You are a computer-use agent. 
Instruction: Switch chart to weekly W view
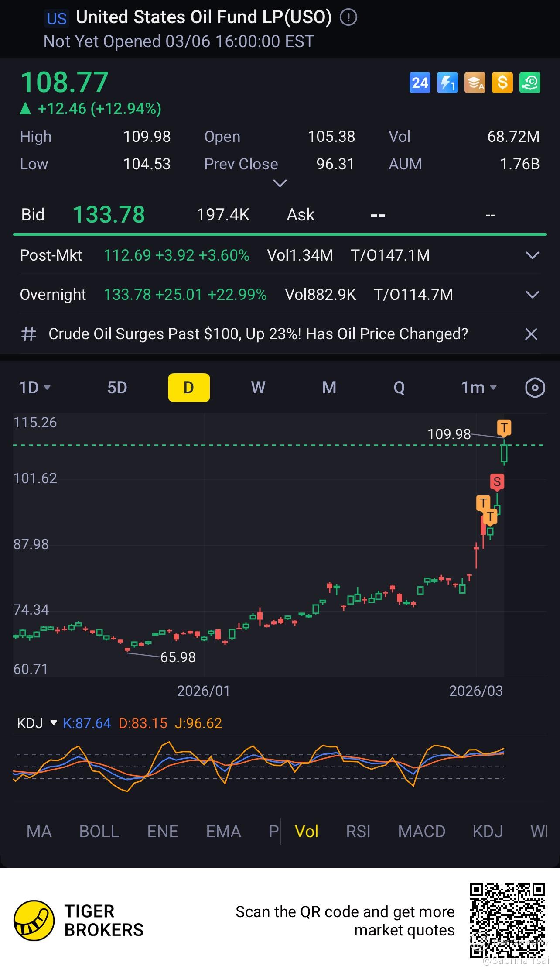coord(258,388)
